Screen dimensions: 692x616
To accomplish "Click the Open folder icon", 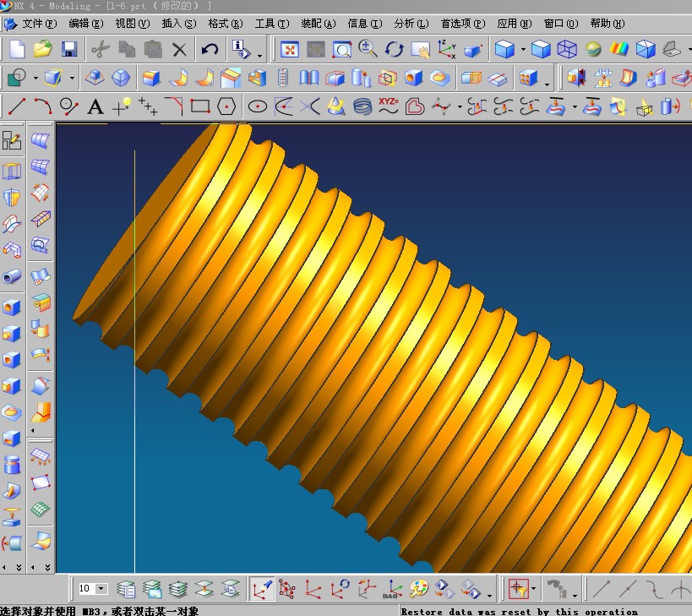I will [x=43, y=49].
